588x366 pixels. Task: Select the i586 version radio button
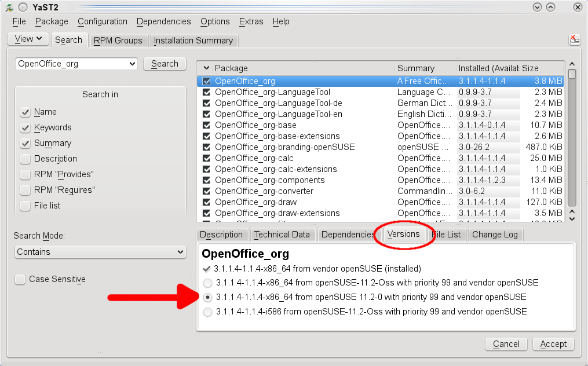[207, 312]
